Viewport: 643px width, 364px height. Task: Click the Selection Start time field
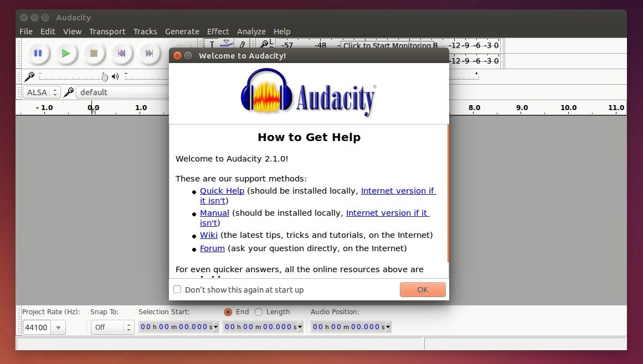(176, 327)
